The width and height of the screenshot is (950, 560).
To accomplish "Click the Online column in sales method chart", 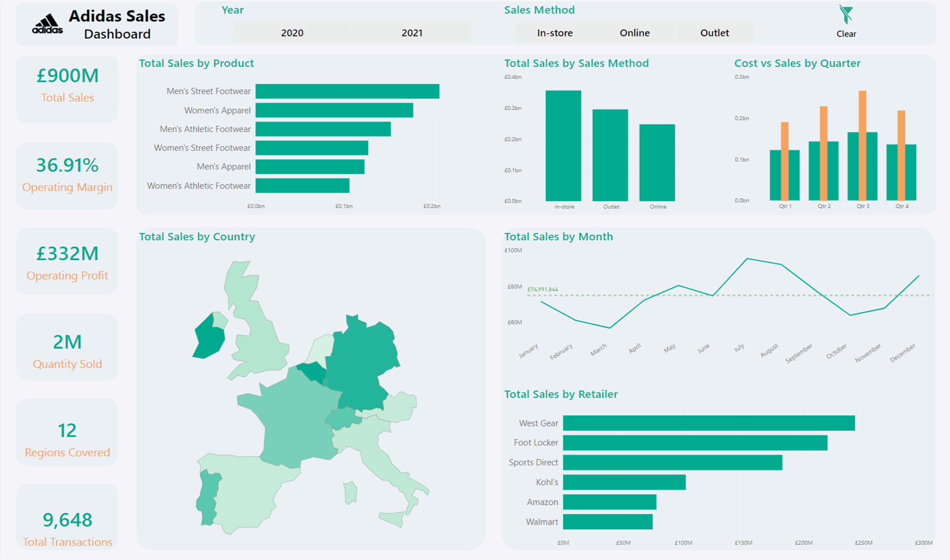I will pos(657,163).
